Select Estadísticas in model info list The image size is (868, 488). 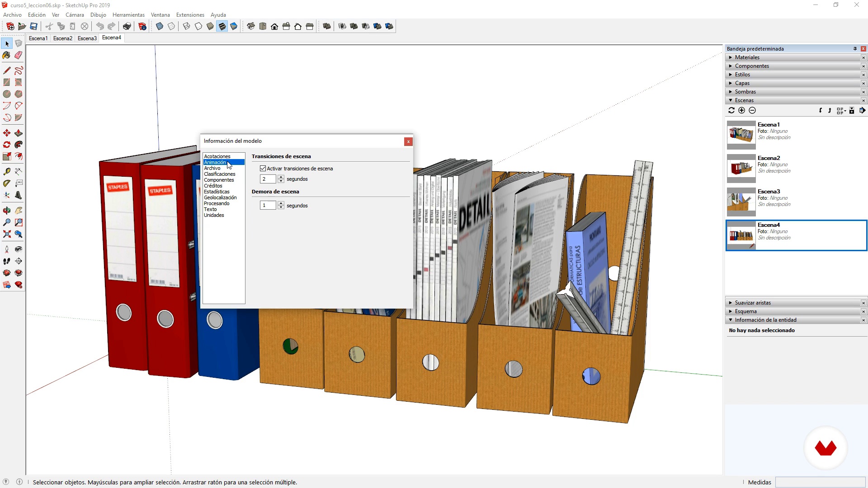coord(217,192)
